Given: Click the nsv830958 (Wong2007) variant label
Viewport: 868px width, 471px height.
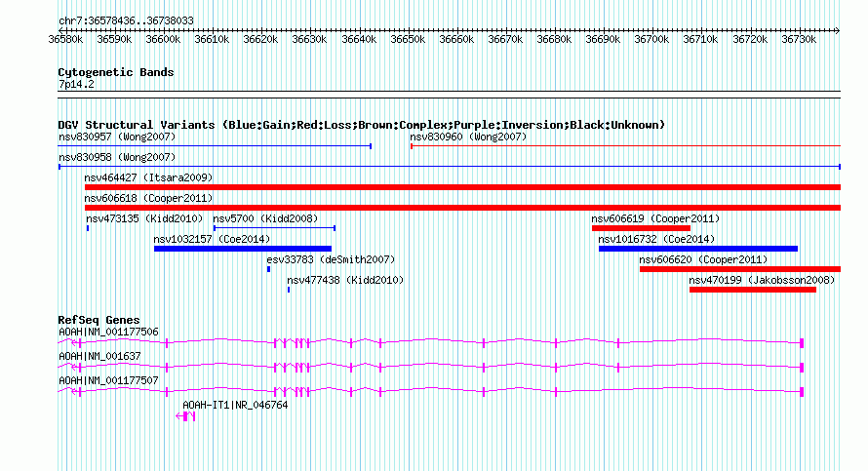Looking at the screenshot, I should point(117,157).
